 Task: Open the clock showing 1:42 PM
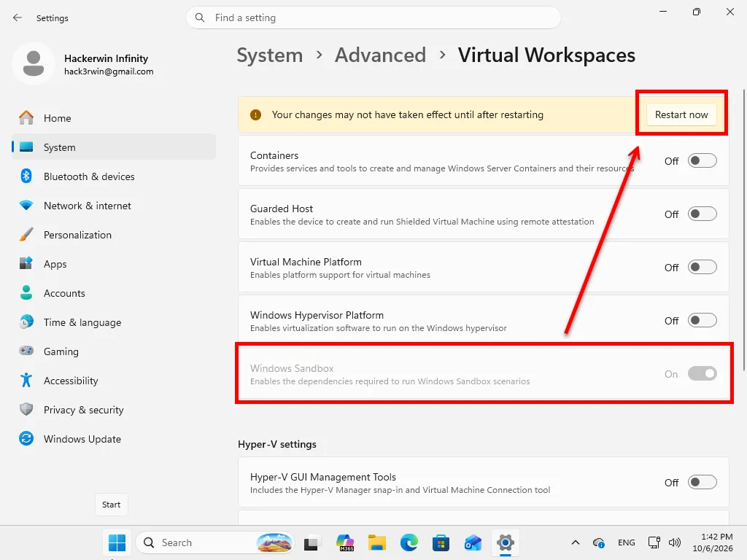[712, 542]
